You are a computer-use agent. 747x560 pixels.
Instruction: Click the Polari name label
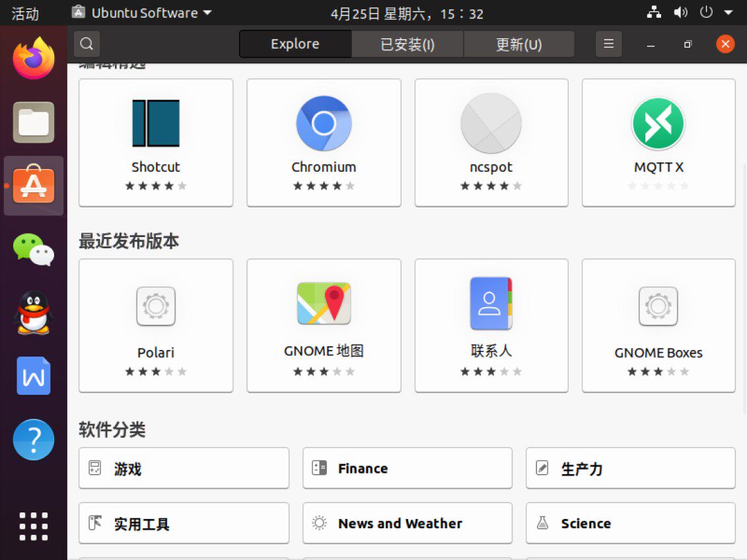(156, 353)
